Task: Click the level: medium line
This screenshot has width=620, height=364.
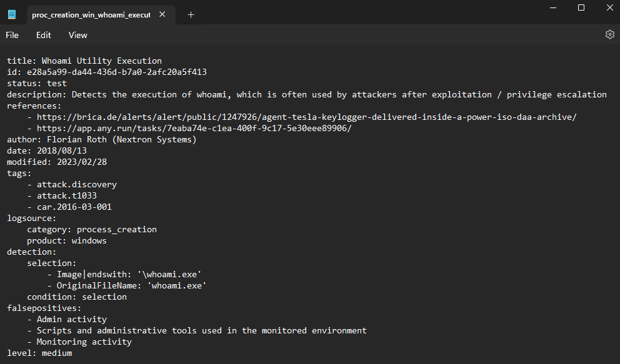Action: pyautogui.click(x=39, y=353)
